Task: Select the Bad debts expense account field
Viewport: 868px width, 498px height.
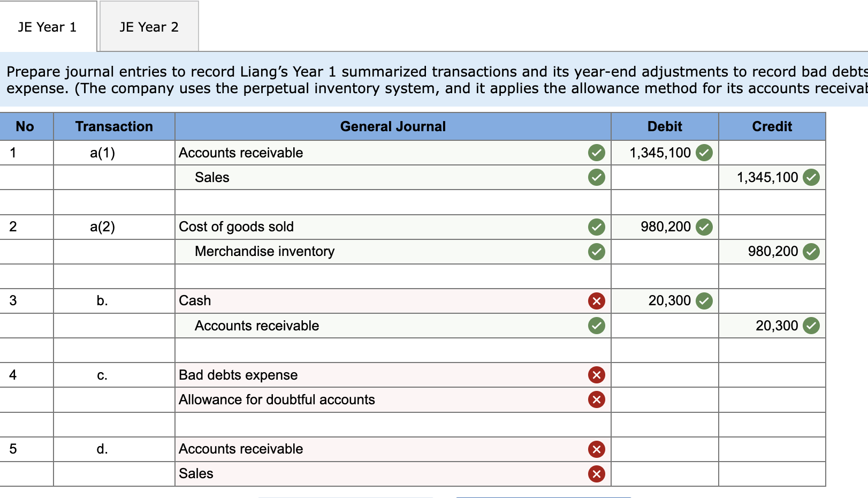Action: [393, 375]
